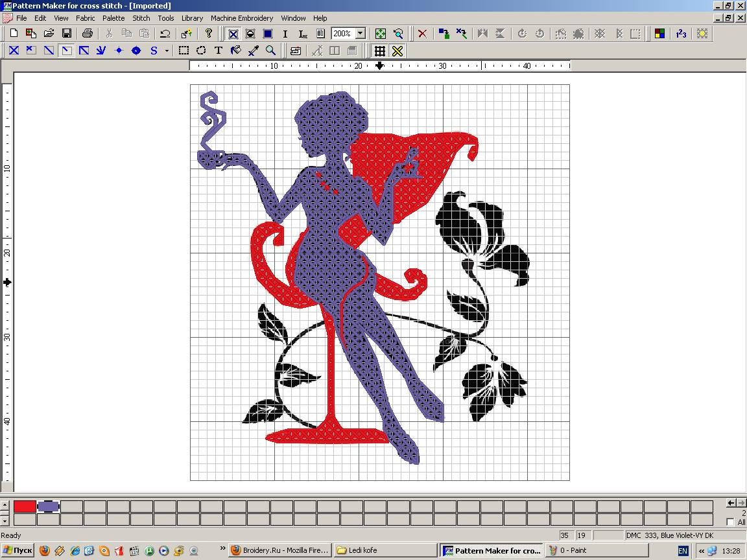Choose the rectangular selection tool

click(x=184, y=51)
